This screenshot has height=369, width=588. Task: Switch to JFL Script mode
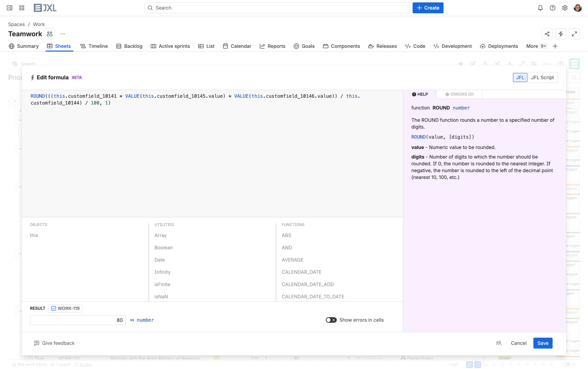click(542, 77)
